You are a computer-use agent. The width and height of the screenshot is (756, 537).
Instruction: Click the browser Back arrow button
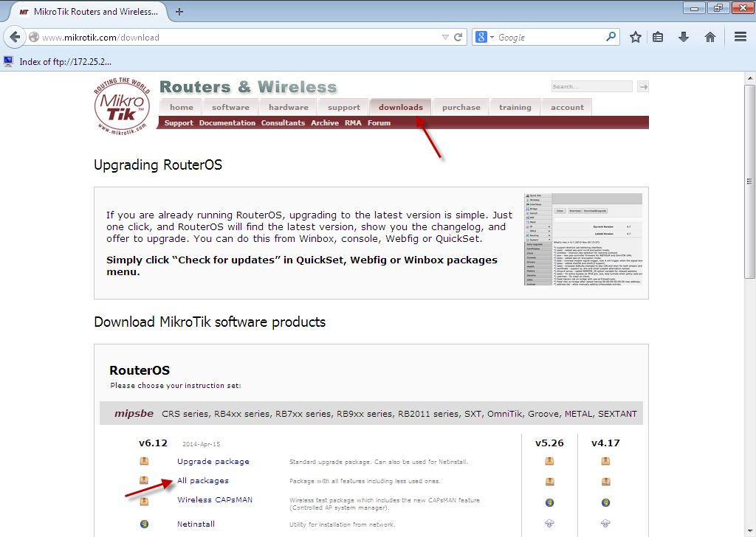tap(15, 37)
